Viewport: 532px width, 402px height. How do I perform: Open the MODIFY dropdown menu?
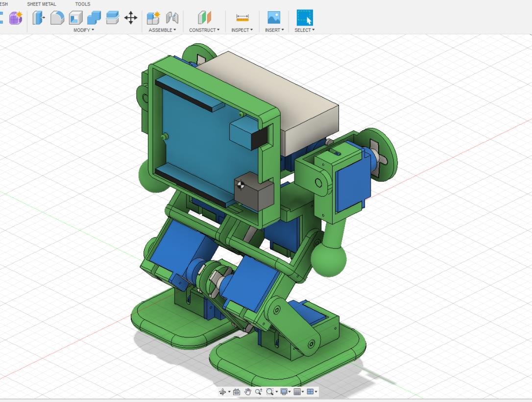click(x=84, y=30)
